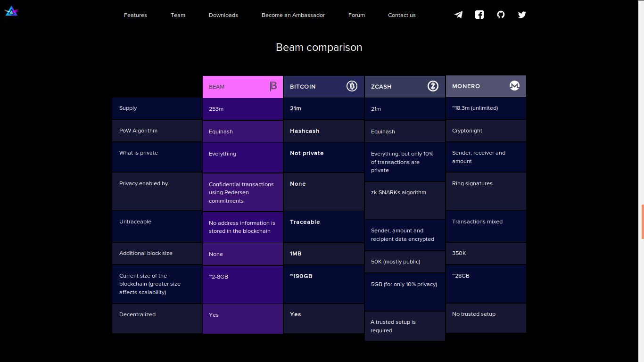Click 'Yes' in the Beam column
Image resolution: width=644 pixels, height=362 pixels.
tap(243, 319)
